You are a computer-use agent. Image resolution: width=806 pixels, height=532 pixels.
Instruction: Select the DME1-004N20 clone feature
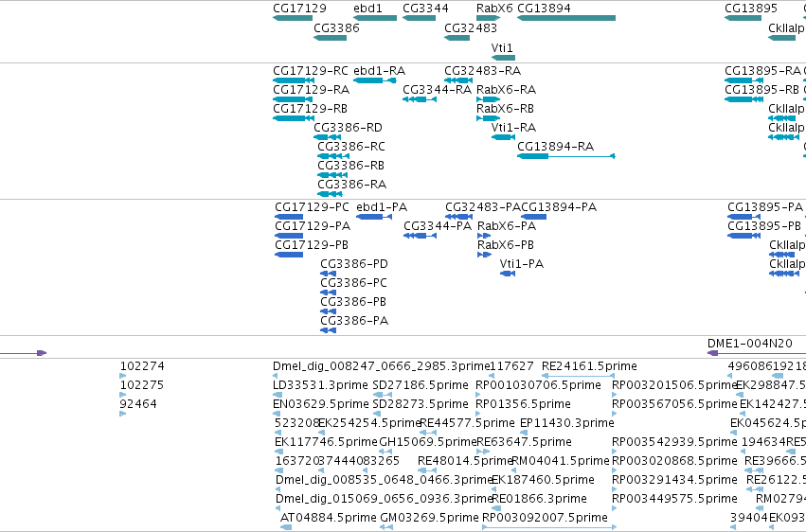tap(757, 353)
